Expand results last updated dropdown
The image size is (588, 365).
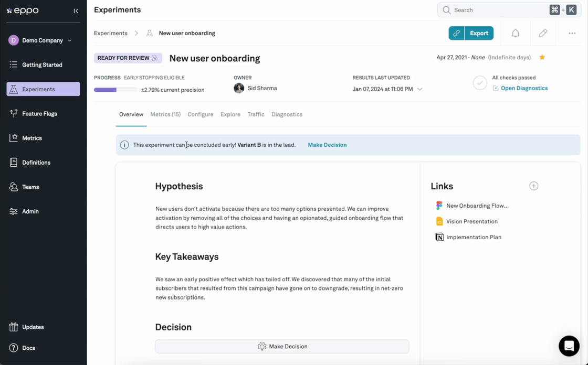419,89
